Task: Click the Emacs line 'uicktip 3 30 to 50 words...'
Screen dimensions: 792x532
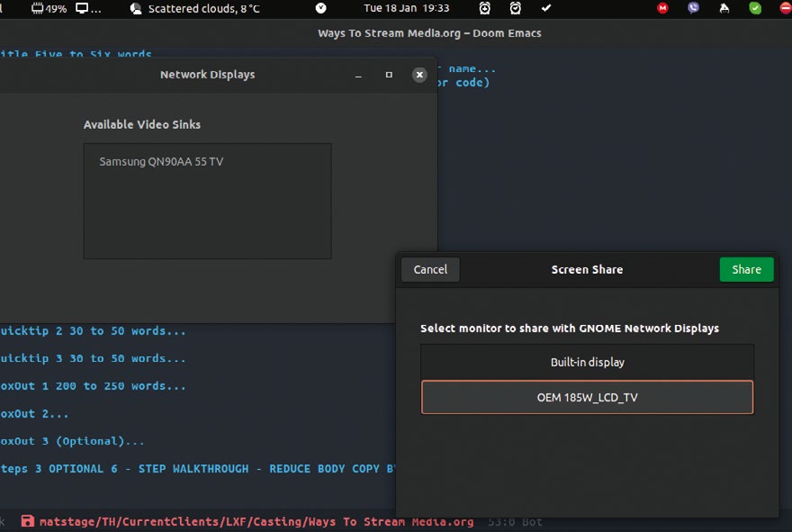Action: pos(93,358)
